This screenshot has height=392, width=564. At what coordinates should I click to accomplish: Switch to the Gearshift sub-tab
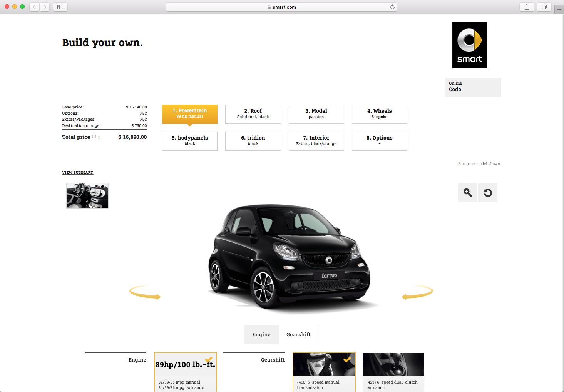pyautogui.click(x=299, y=335)
